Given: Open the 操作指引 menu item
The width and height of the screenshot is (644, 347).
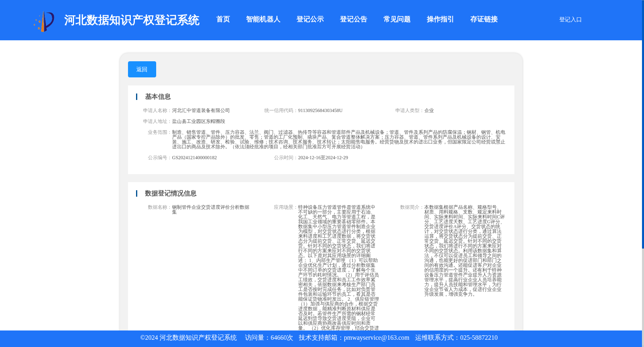Looking at the screenshot, I should [440, 19].
